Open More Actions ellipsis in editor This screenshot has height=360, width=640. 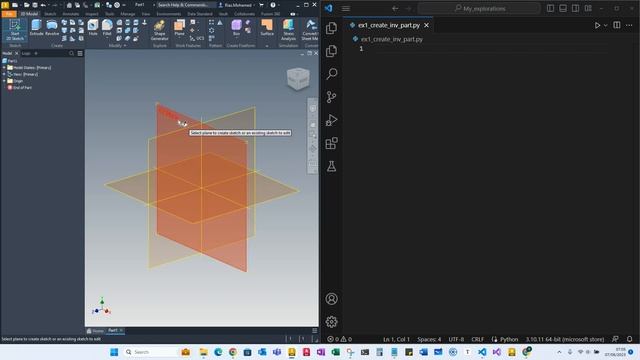pyautogui.click(x=629, y=25)
